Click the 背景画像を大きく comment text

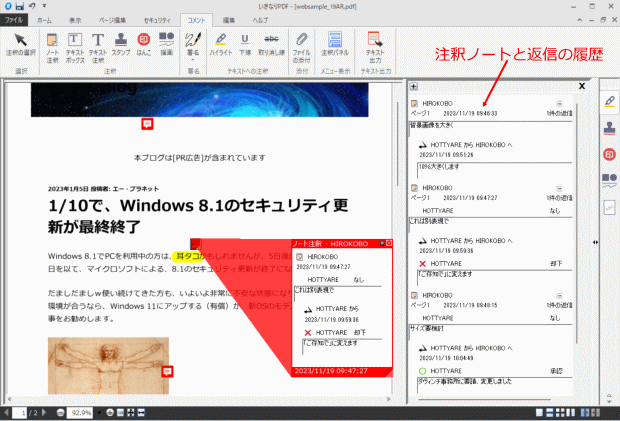click(x=432, y=125)
